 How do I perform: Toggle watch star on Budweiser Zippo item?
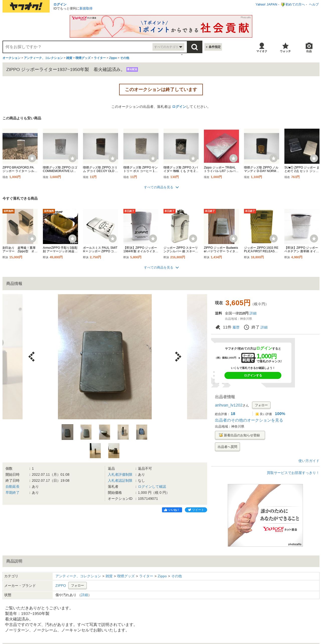tap(233, 238)
